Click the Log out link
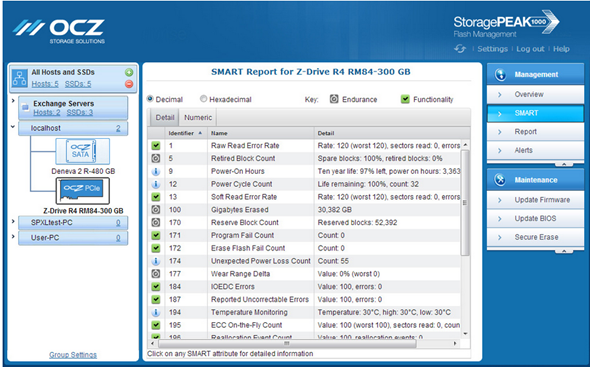 [x=530, y=49]
